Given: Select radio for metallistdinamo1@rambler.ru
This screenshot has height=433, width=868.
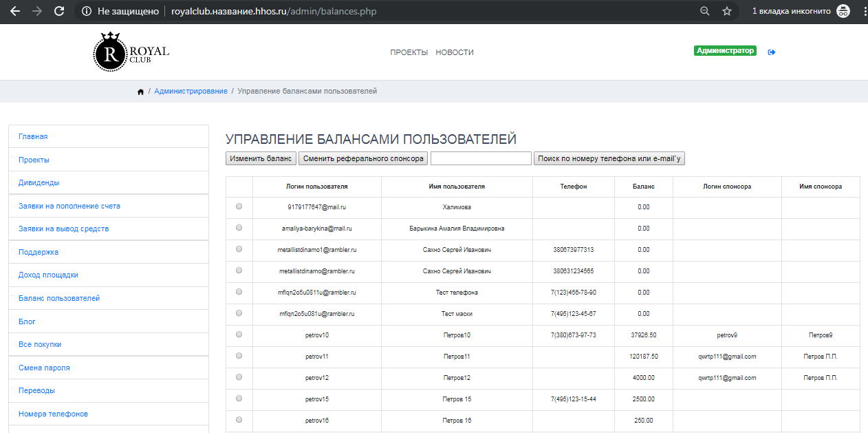Looking at the screenshot, I should (239, 249).
